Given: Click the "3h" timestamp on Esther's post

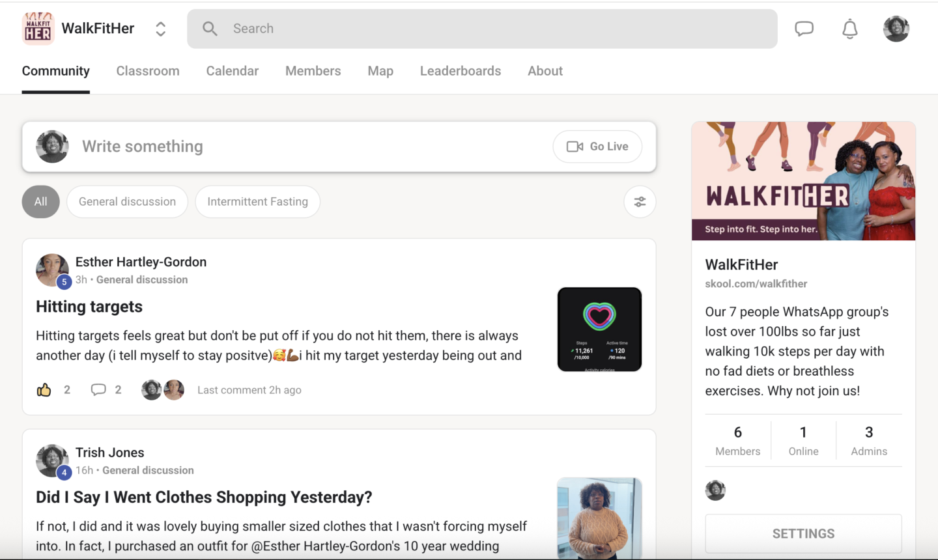Looking at the screenshot, I should click(81, 280).
